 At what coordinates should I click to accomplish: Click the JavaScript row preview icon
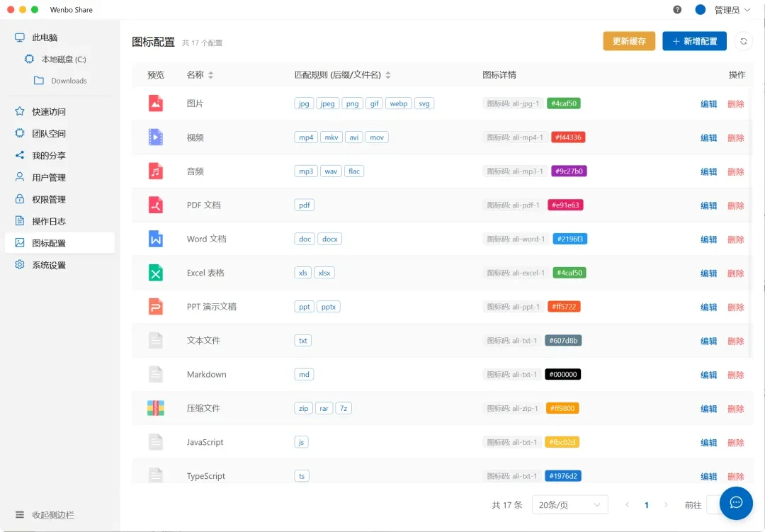click(x=156, y=442)
